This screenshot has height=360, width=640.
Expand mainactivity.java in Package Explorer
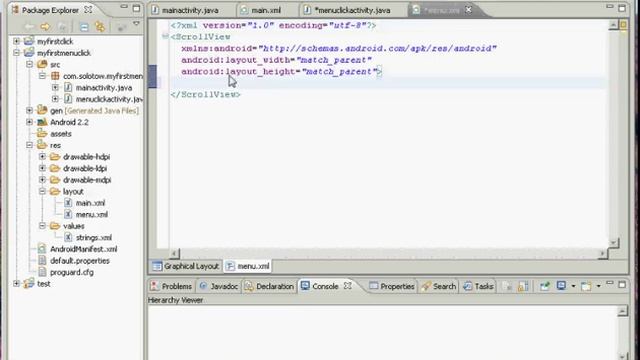(x=55, y=87)
